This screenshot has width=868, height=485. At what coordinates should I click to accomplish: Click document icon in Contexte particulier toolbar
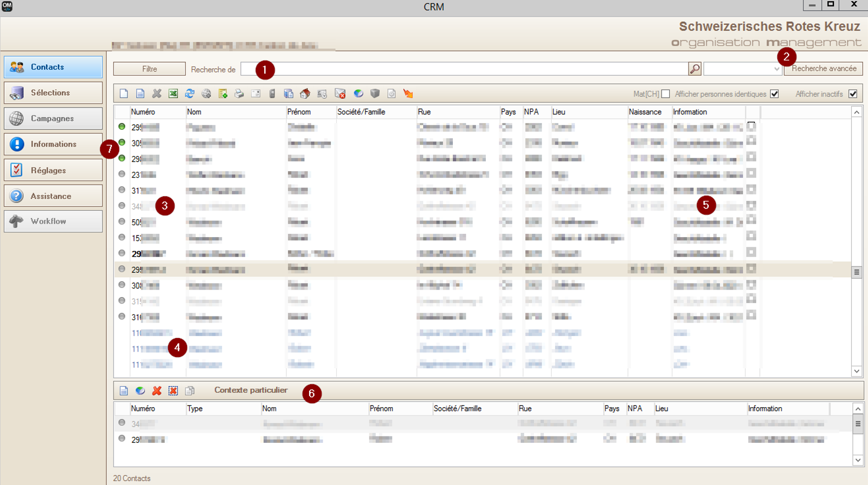coord(124,390)
